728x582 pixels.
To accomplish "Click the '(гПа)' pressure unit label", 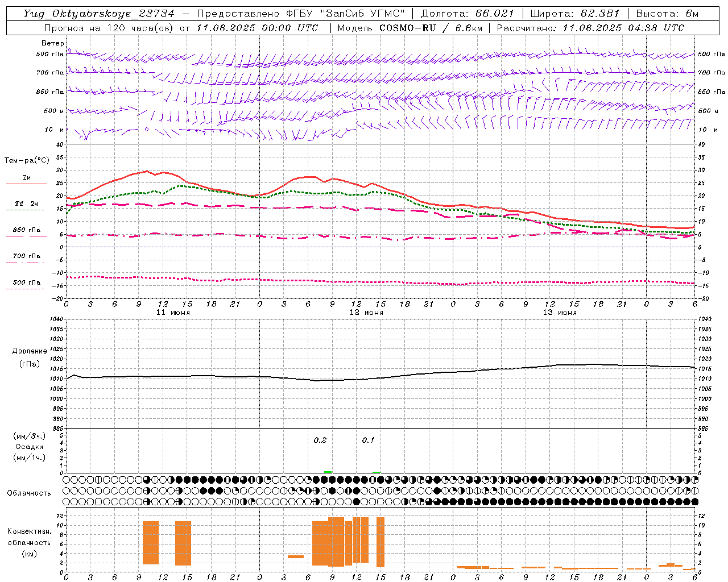I will click(30, 364).
